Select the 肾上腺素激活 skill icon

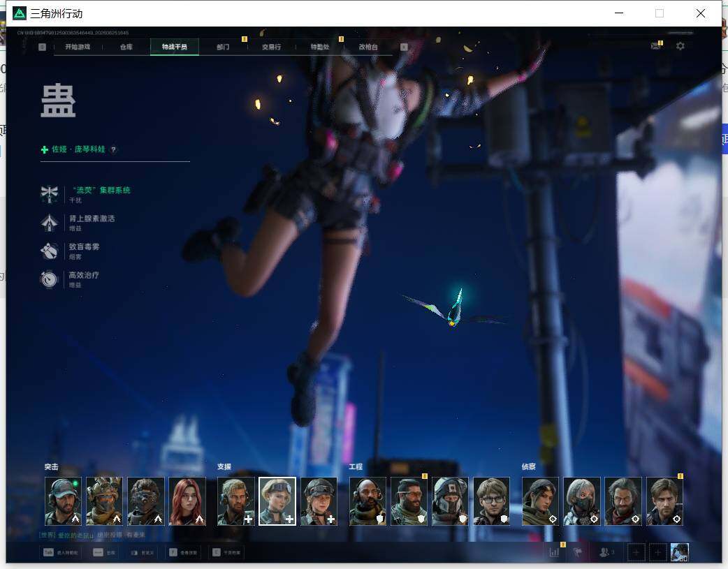[x=49, y=222]
